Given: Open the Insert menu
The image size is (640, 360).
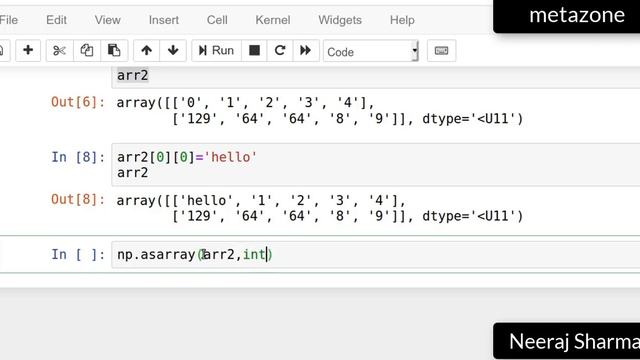Looking at the screenshot, I should pyautogui.click(x=164, y=20).
